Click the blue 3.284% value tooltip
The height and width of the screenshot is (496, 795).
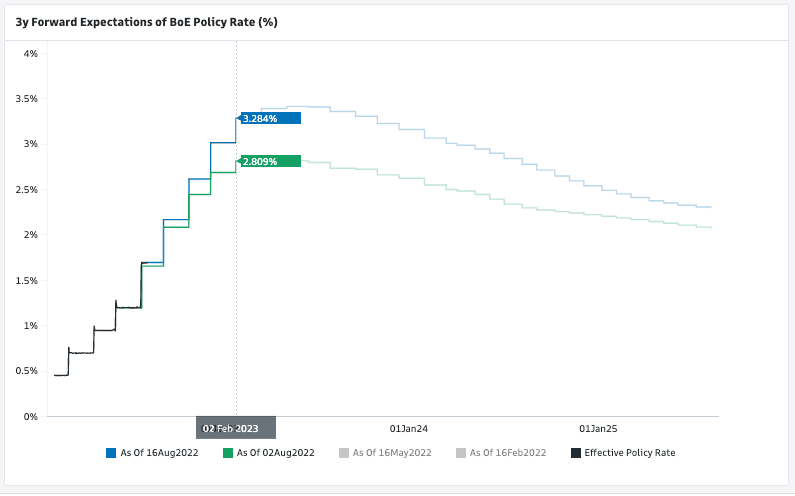(x=270, y=118)
